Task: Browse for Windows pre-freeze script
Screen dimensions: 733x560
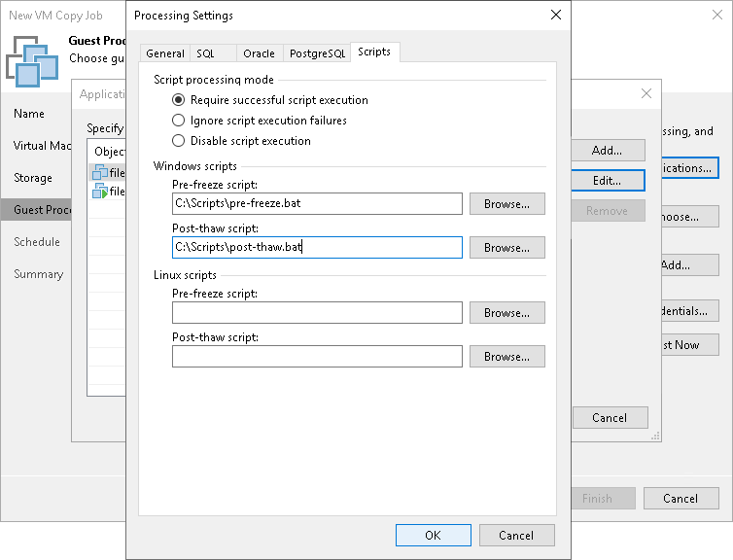Action: (506, 204)
